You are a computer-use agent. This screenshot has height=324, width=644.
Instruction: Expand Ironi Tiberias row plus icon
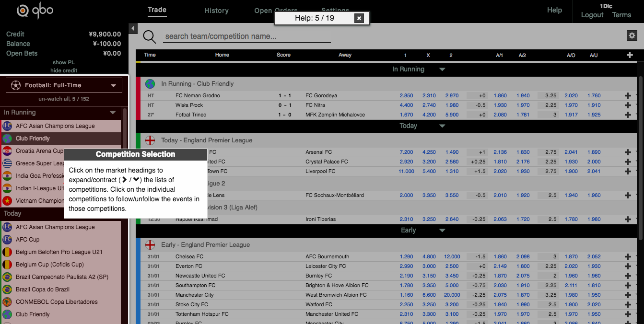tap(628, 220)
